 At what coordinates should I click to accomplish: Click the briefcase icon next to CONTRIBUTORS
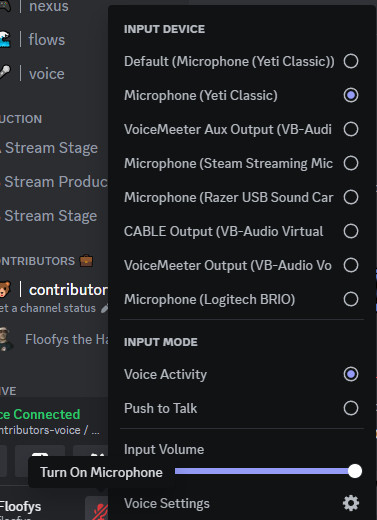86,261
